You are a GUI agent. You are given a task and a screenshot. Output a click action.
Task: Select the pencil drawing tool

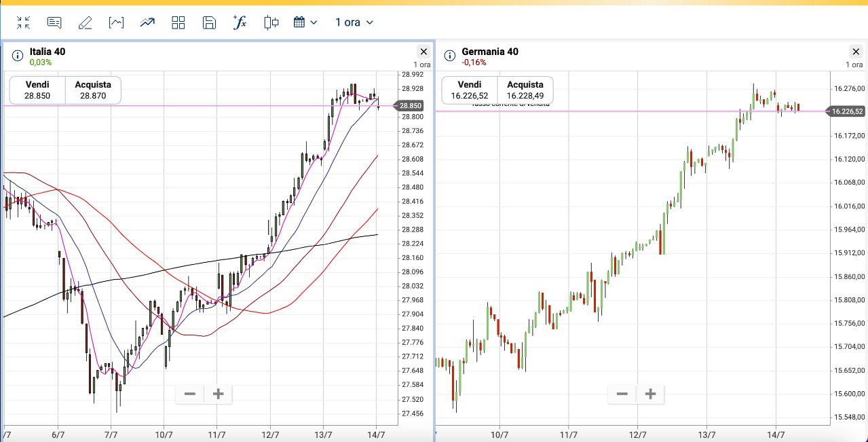85,22
